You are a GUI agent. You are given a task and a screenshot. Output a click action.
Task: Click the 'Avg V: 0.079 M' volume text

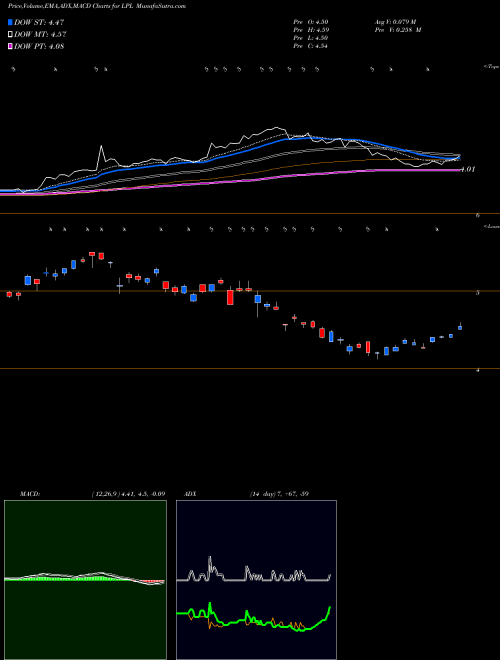(x=395, y=22)
